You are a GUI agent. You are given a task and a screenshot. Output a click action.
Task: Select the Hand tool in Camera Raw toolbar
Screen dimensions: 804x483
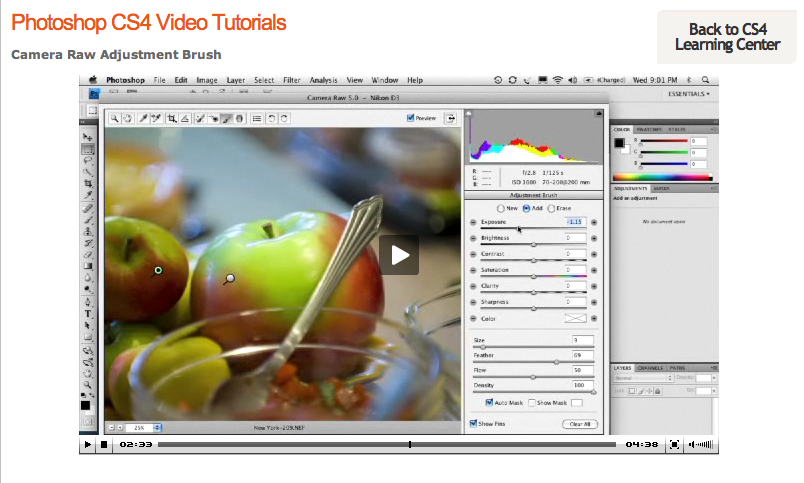127,118
